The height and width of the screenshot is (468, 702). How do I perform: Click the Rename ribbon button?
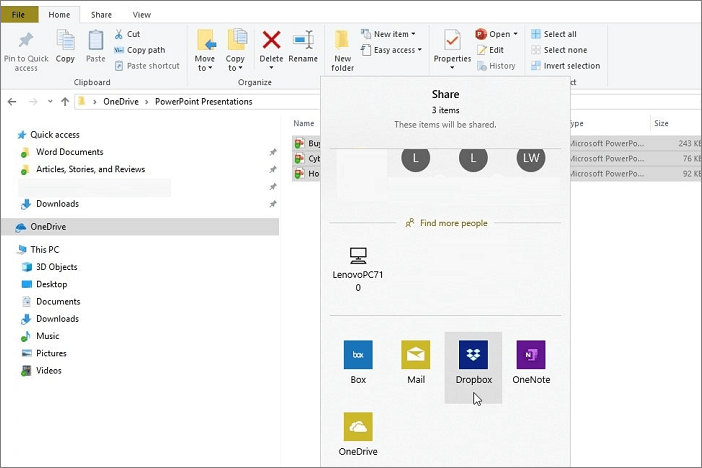click(303, 47)
